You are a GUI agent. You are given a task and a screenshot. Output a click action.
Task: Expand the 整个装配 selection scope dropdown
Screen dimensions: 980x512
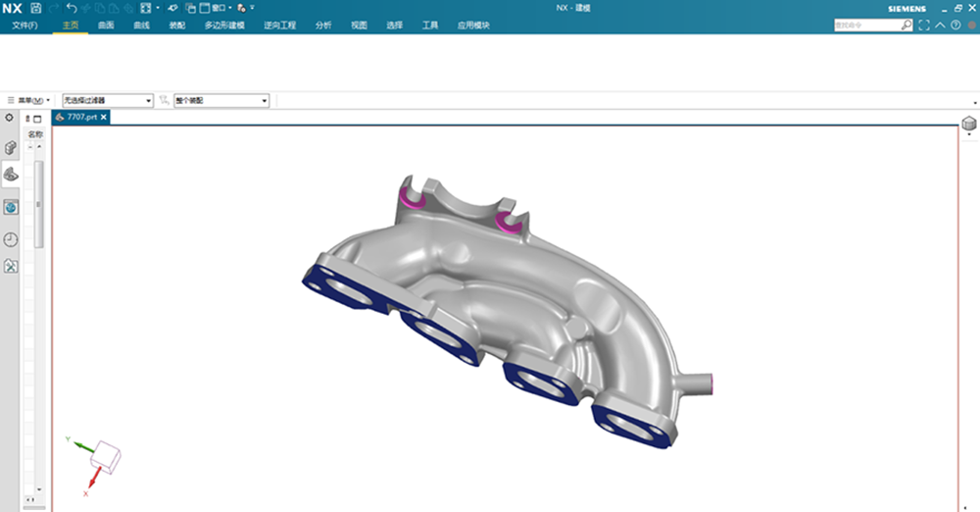point(221,100)
